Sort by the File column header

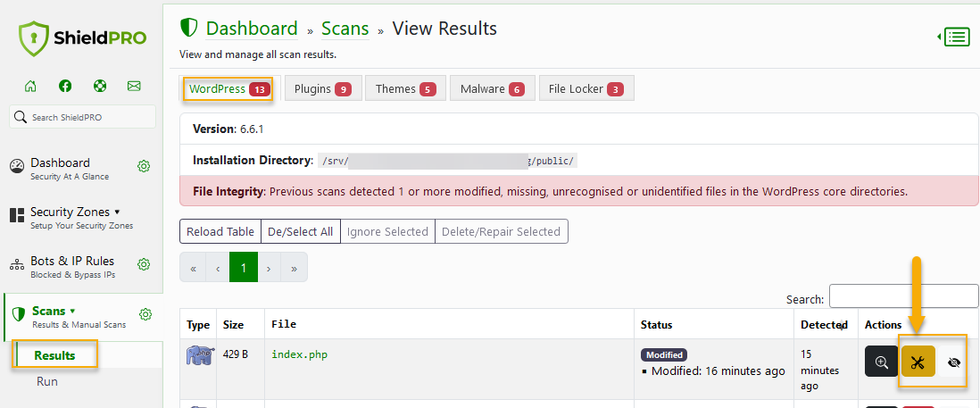(449, 325)
